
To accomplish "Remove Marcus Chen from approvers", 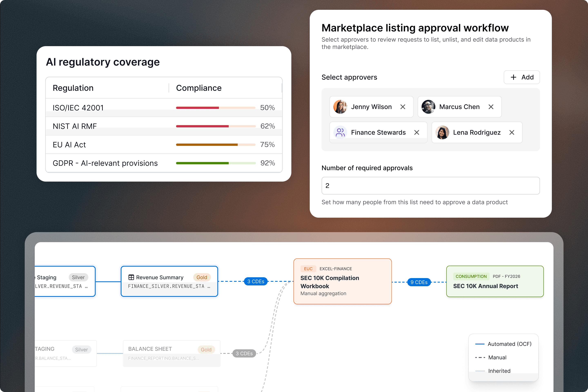I will 491,107.
